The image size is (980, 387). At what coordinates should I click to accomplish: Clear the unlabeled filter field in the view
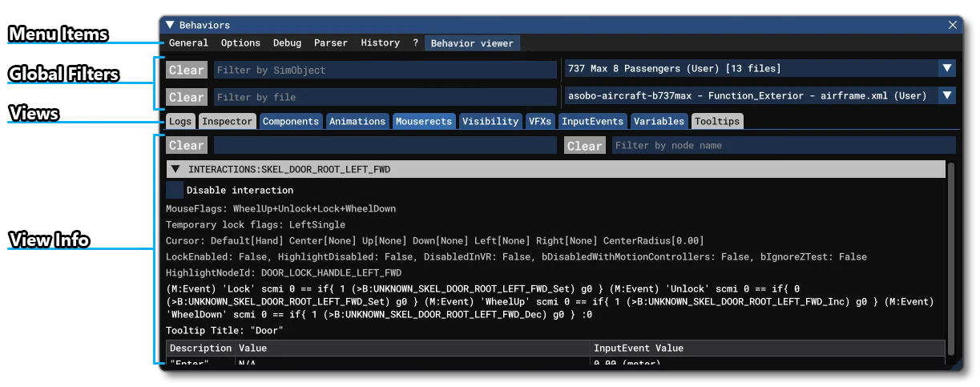point(186,145)
